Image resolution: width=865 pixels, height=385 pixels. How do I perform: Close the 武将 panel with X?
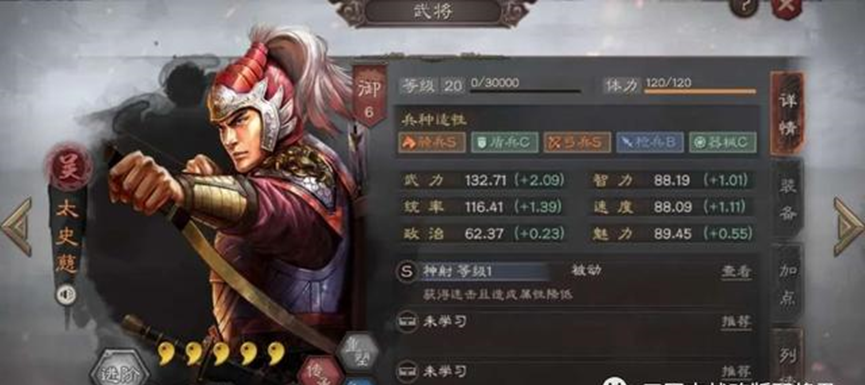click(786, 8)
